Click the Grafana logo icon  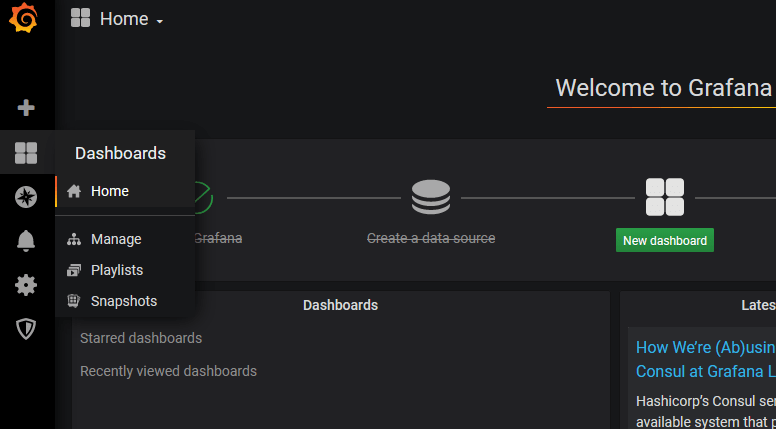[24, 19]
